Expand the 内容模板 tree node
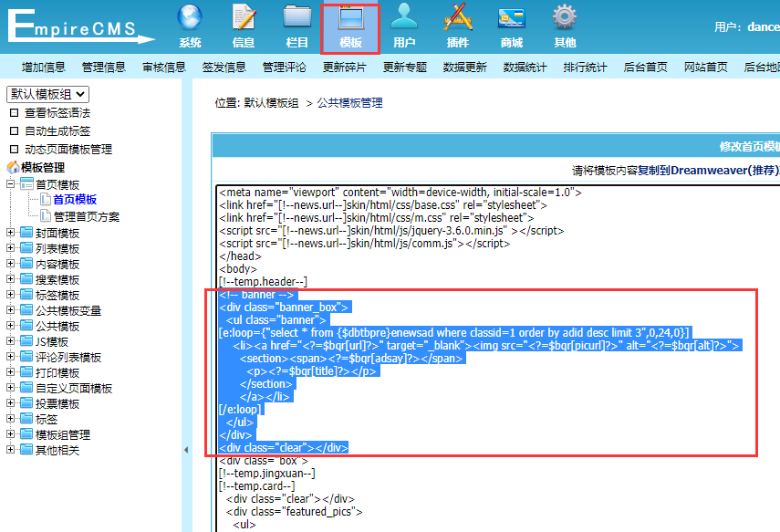The image size is (780, 532). [10, 264]
